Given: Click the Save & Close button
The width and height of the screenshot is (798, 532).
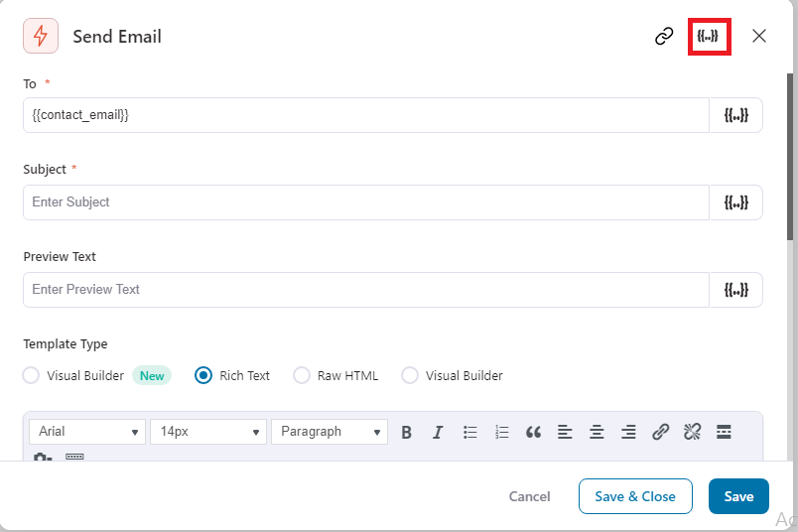Looking at the screenshot, I should click(635, 496).
